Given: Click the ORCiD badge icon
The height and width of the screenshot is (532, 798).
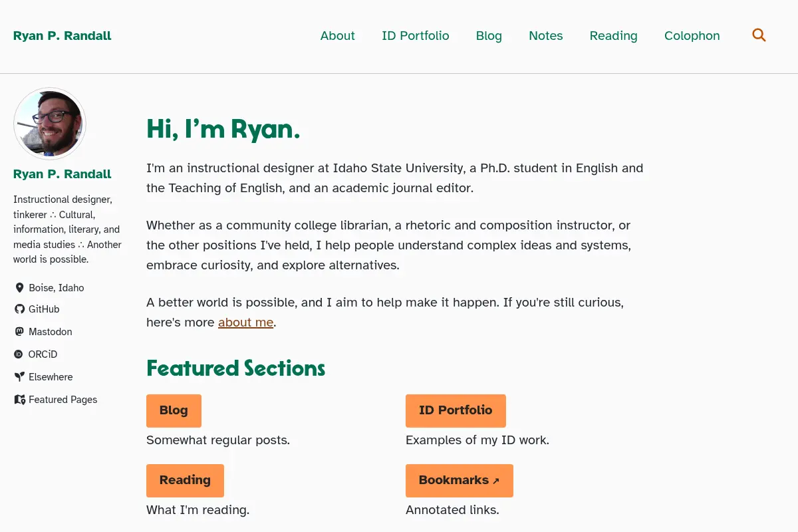Looking at the screenshot, I should coord(19,354).
